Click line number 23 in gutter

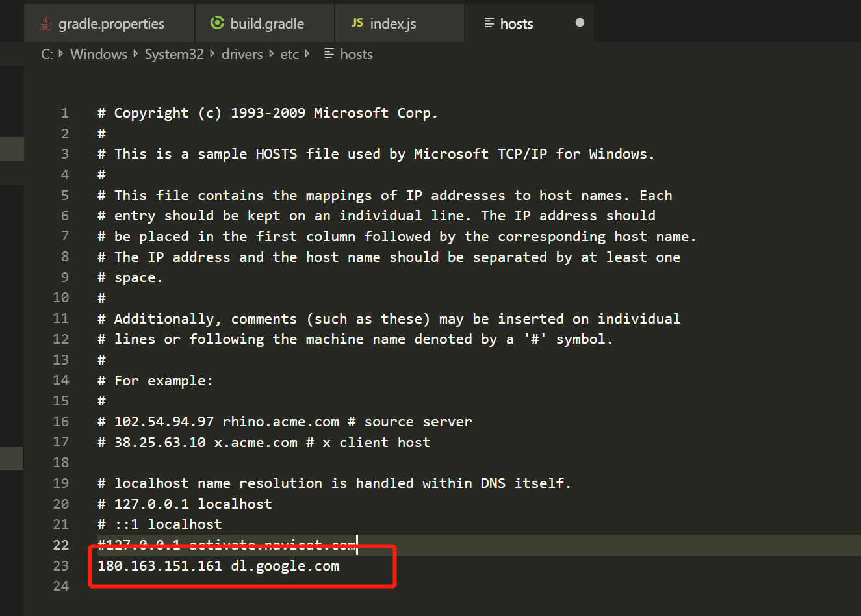61,566
